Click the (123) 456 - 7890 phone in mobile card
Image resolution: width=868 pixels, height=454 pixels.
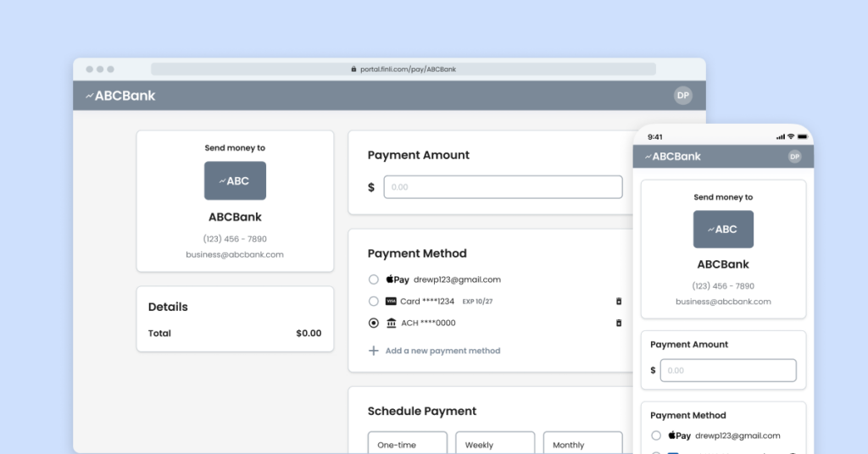coord(723,286)
